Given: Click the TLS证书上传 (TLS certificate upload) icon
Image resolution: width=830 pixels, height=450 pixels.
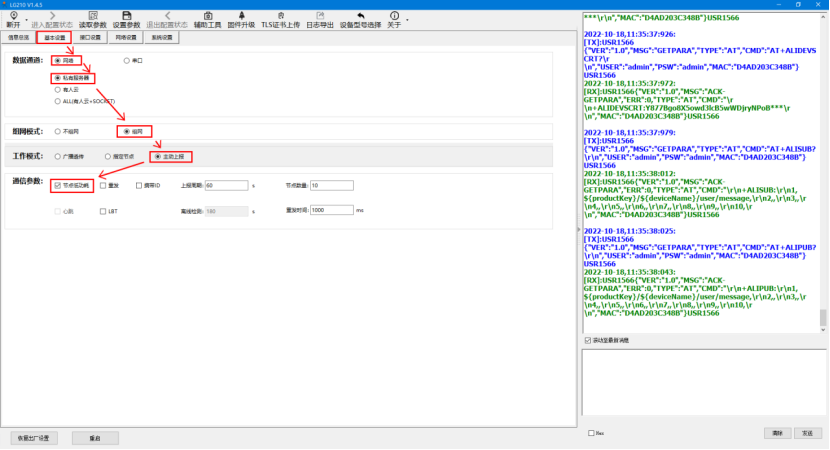Looking at the screenshot, I should (279, 17).
